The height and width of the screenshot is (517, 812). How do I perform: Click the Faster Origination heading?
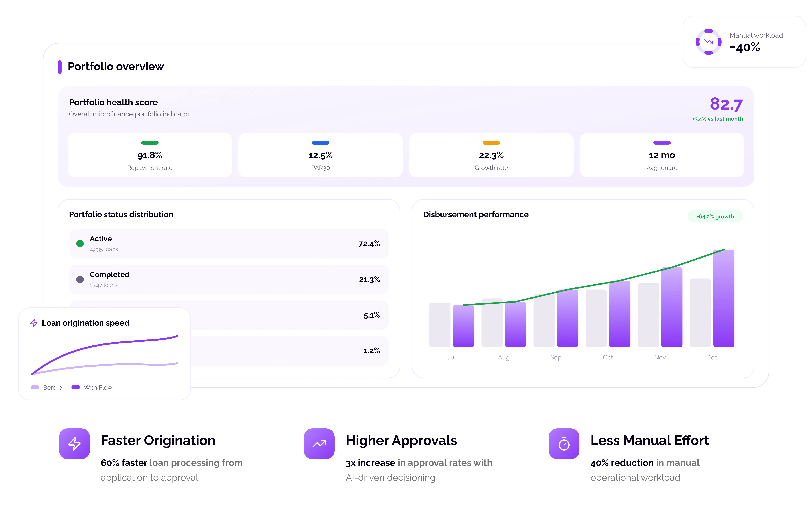[158, 440]
